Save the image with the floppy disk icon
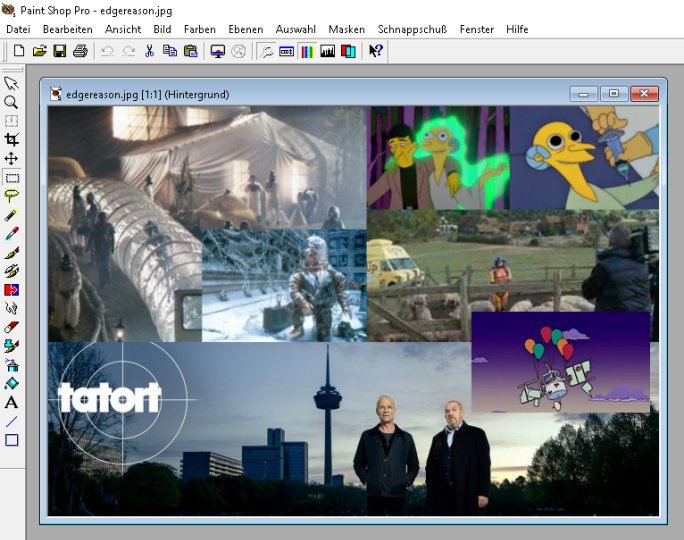Image resolution: width=684 pixels, height=540 pixels. (60, 51)
